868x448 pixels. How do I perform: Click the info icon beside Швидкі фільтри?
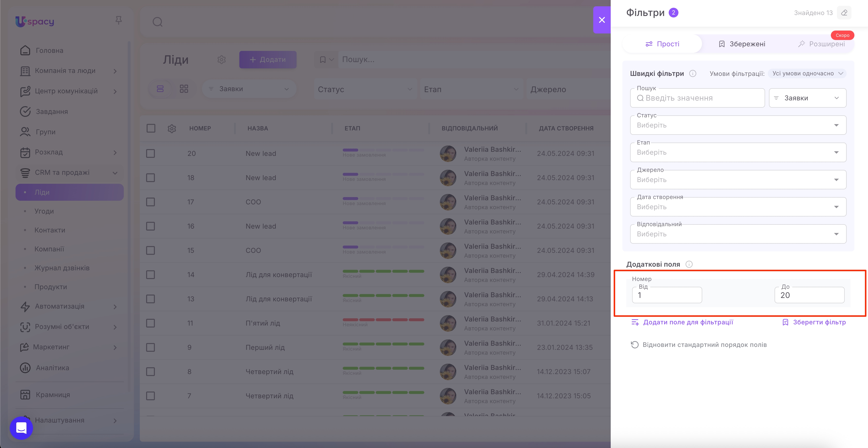coord(693,73)
